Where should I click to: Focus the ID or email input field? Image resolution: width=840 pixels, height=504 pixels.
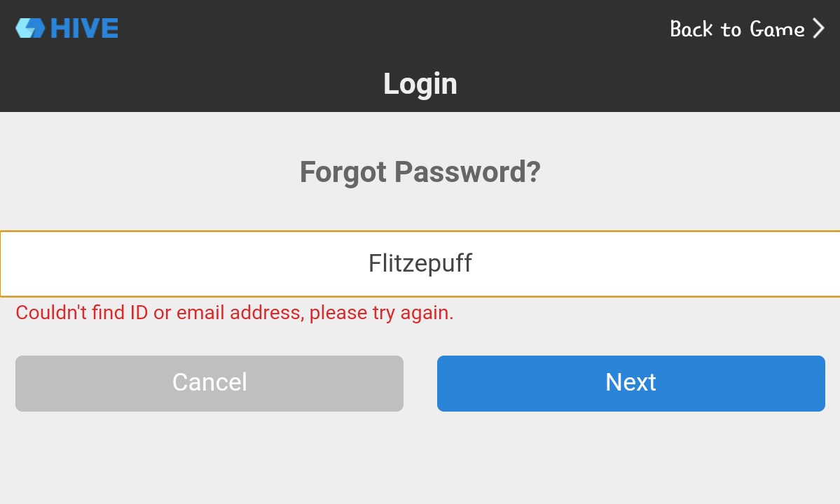tap(420, 264)
